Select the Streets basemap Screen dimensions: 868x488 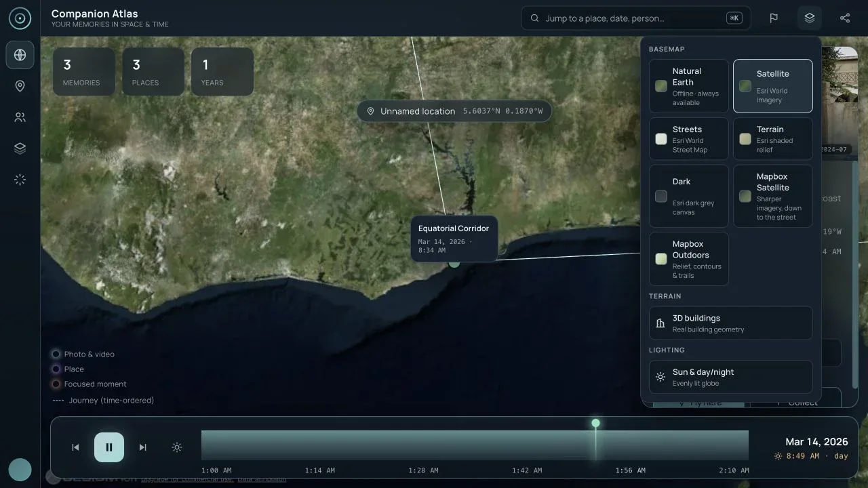[x=689, y=139]
